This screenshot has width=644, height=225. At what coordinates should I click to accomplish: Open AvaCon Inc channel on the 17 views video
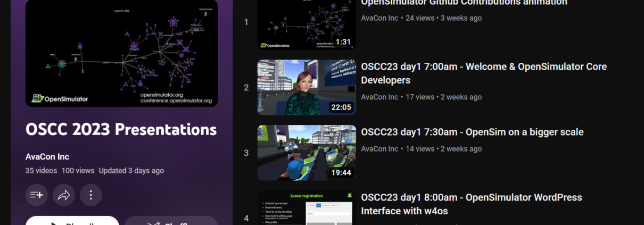tap(379, 97)
